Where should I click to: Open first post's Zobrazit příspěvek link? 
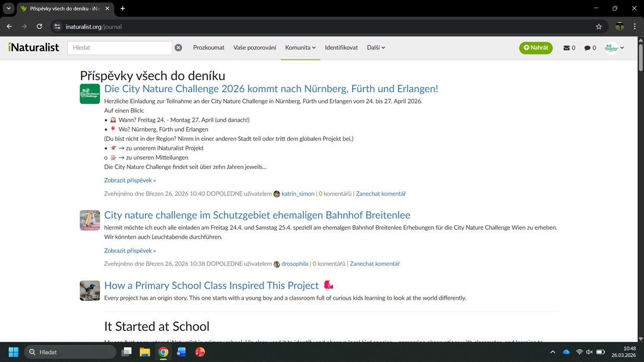pyautogui.click(x=130, y=180)
